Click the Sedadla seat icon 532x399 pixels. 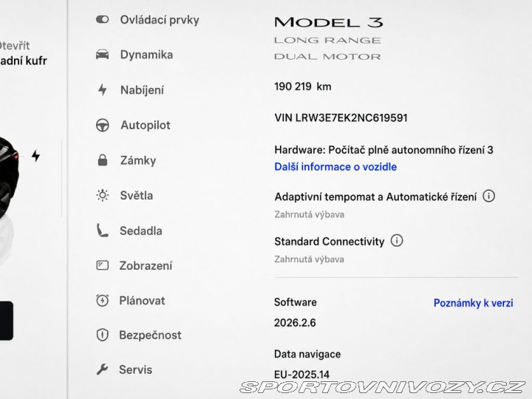(x=102, y=231)
